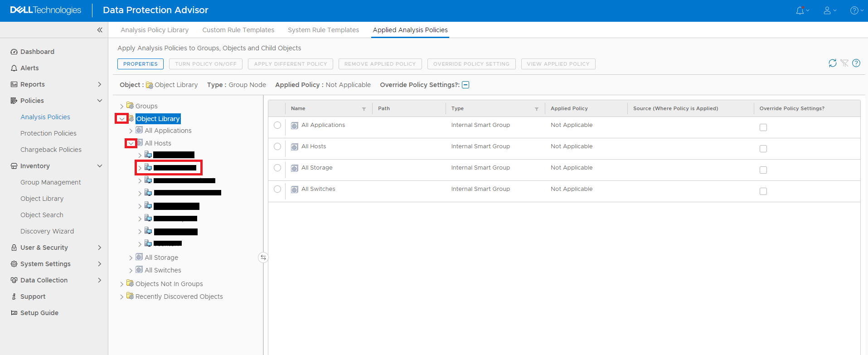
Task: Click the Alerts bell icon in sidebar
Action: click(14, 68)
